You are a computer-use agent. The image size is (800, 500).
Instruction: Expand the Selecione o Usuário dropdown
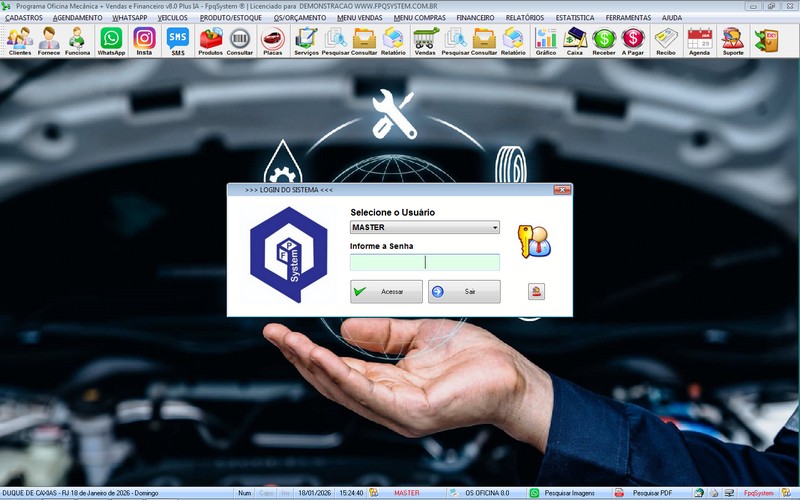pos(494,228)
